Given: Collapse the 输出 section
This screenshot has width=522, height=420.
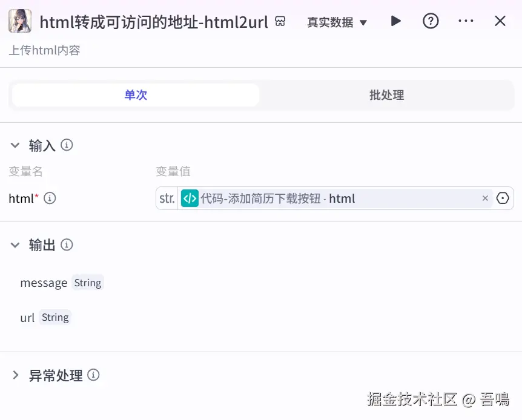Looking at the screenshot, I should point(15,245).
